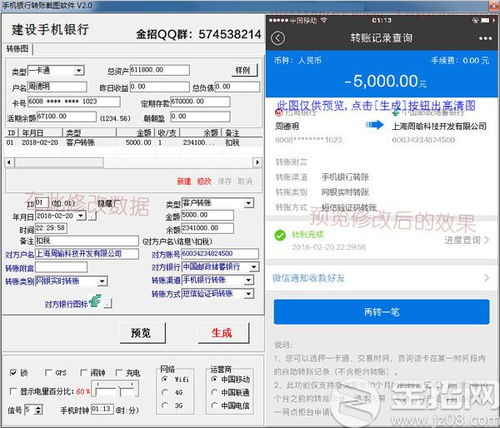Click the table horizontal scrollbar thumb

click(x=59, y=162)
